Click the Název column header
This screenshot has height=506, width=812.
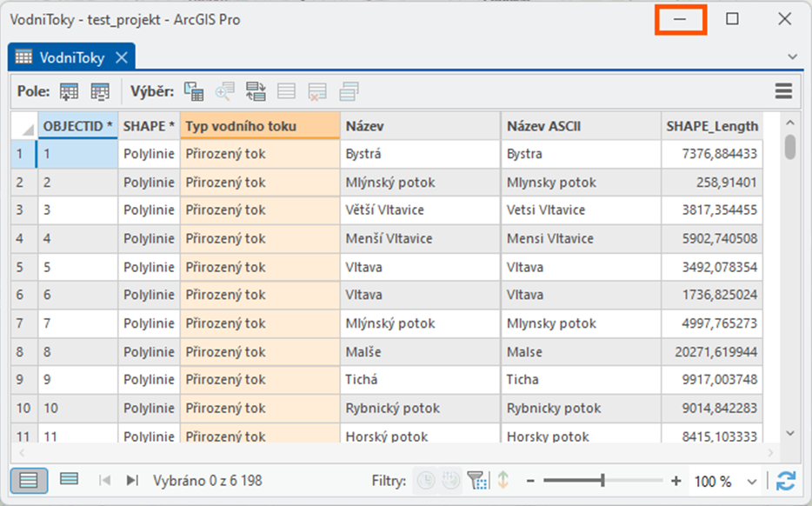pyautogui.click(x=420, y=126)
